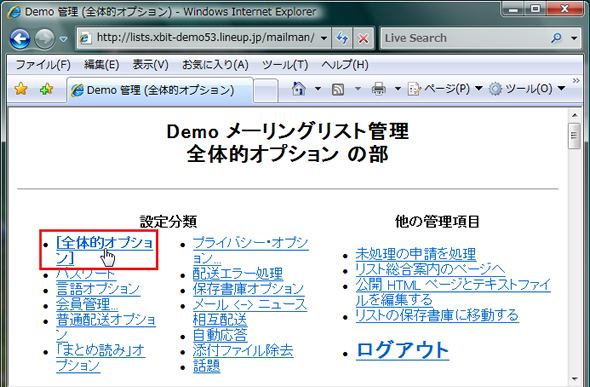
Task: Click the Print icon
Action: click(379, 89)
